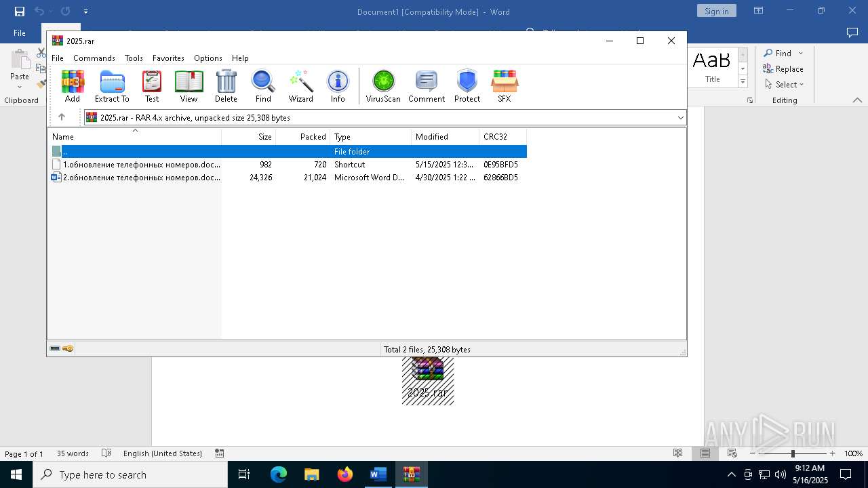Adjust the Word zoom slider
The image size is (868, 488).
tap(793, 453)
